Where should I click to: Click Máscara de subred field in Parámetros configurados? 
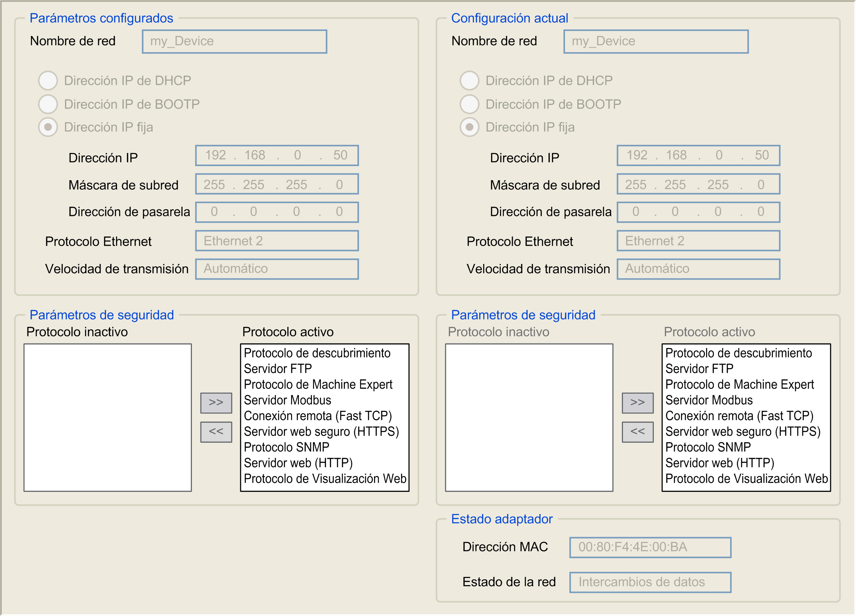click(277, 184)
